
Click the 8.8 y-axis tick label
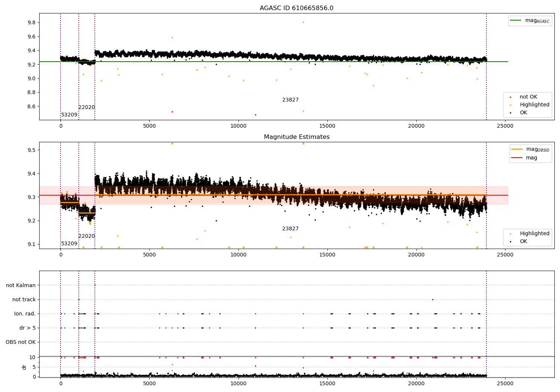click(x=31, y=93)
